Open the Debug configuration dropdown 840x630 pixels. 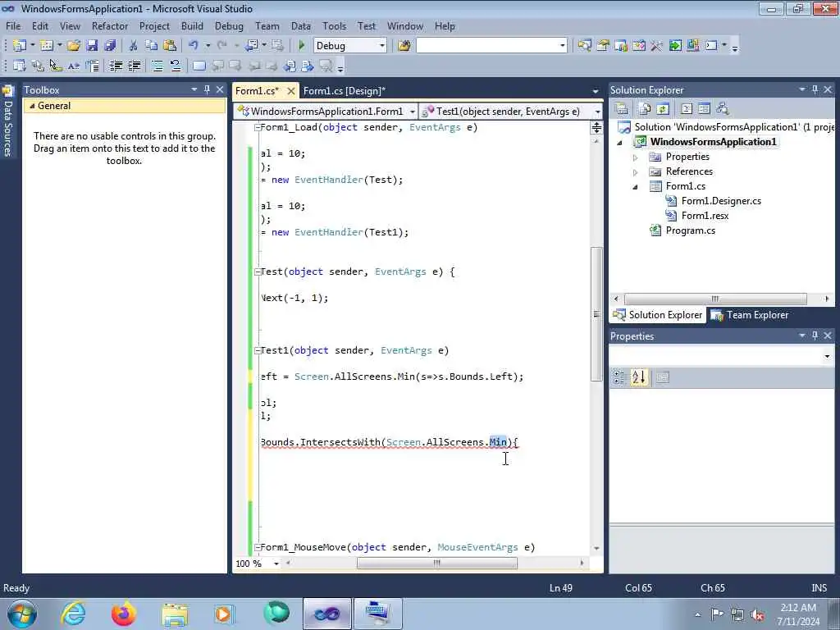tap(382, 46)
